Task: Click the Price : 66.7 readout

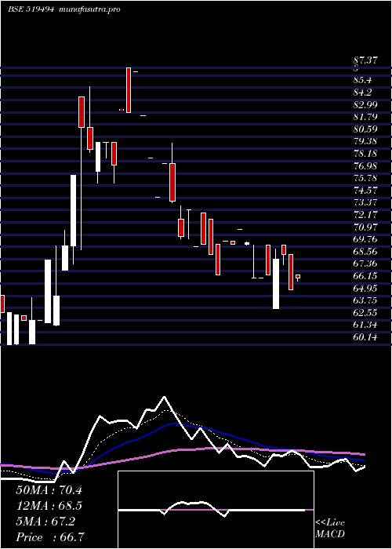Action: pyautogui.click(x=49, y=537)
